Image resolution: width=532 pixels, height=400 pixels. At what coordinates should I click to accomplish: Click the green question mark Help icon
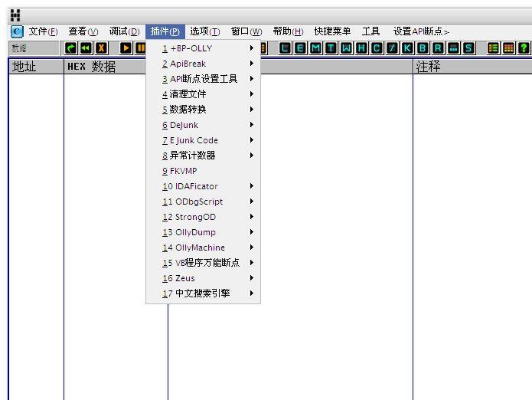click(x=524, y=48)
